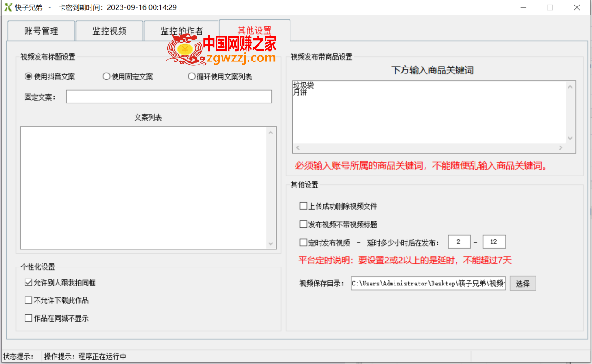Screen dimensions: 592x364
Task: Click the 固定文案 input field
Action: pyautogui.click(x=169, y=97)
